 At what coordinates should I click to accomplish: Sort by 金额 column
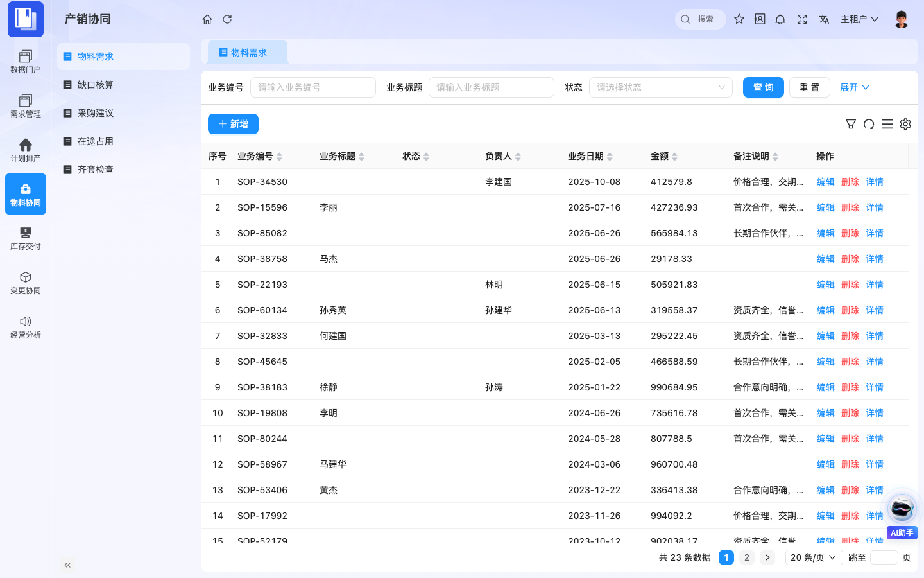(x=674, y=156)
